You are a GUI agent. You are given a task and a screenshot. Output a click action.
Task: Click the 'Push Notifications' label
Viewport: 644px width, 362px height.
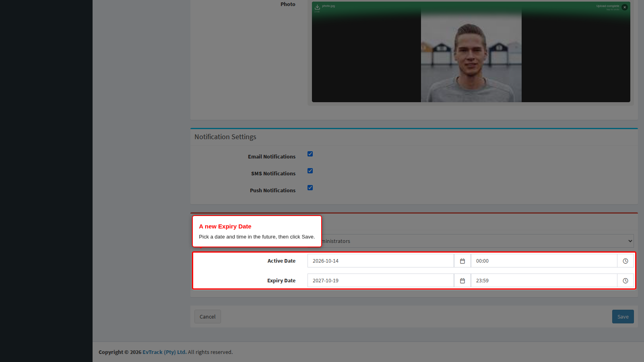click(x=272, y=190)
